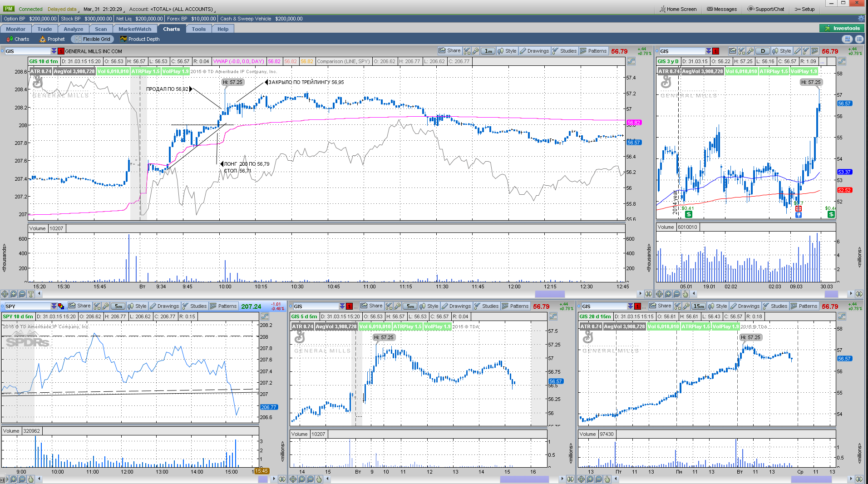
Task: Toggle the multicolor link icon on SPY chart
Action: click(61, 306)
